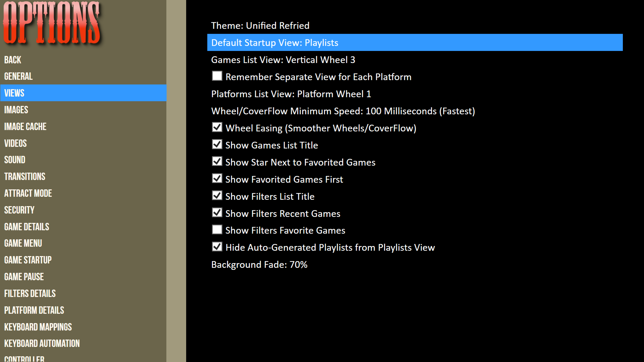644x362 pixels.
Task: Uncheck Show Favorited Games First
Action: click(x=217, y=178)
